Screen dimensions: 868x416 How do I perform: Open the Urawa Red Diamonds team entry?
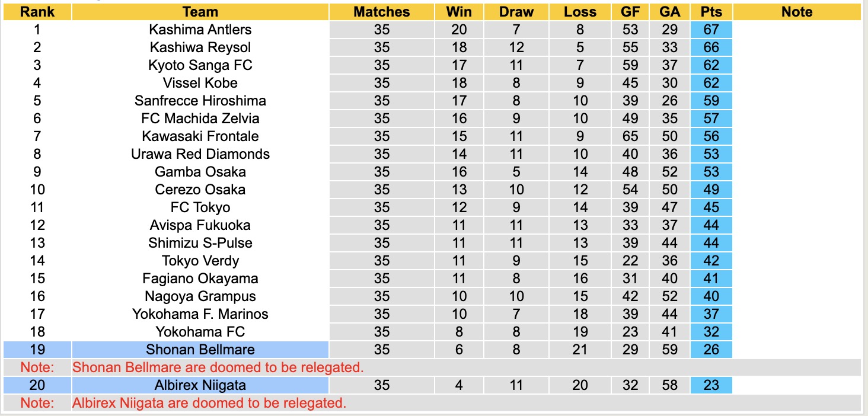(x=200, y=154)
